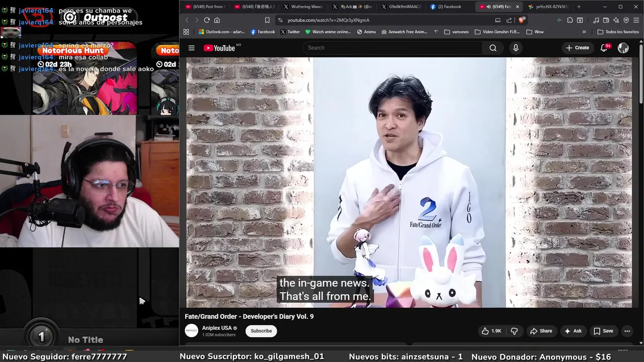
Task: Dislike the video with thumbs-down
Action: click(514, 331)
